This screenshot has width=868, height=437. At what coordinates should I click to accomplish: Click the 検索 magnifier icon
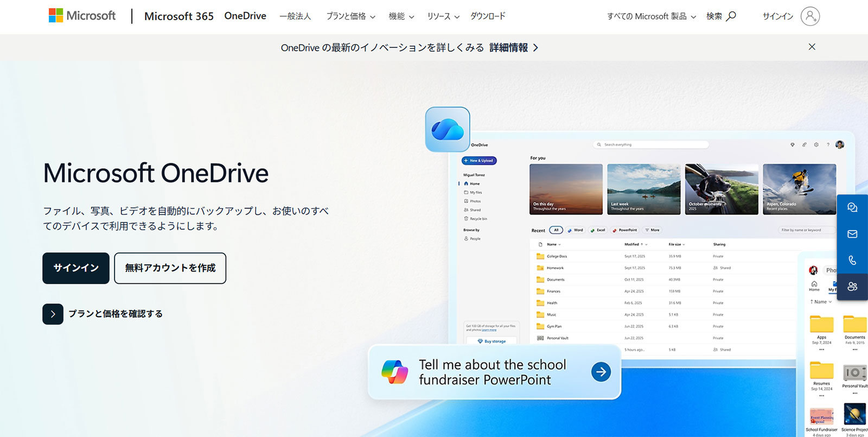pyautogui.click(x=731, y=16)
